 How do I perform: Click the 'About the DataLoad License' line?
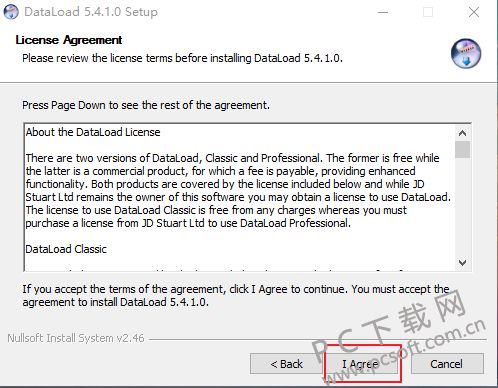click(x=93, y=132)
